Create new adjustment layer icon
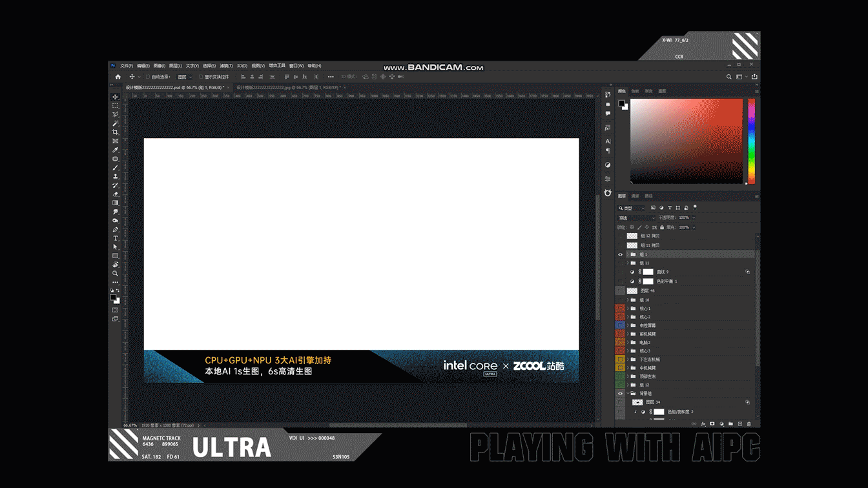The image size is (868, 488). 721,424
